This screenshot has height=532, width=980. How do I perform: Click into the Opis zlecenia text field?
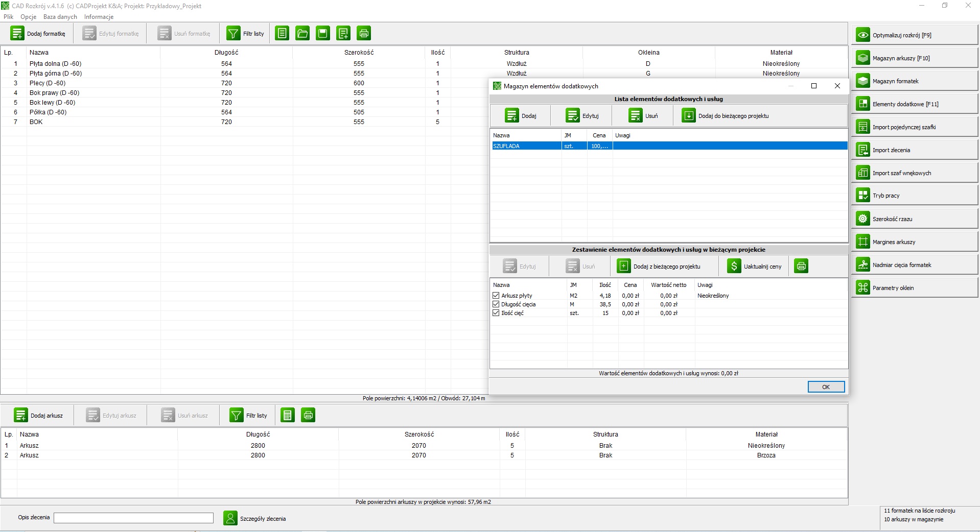(x=133, y=518)
